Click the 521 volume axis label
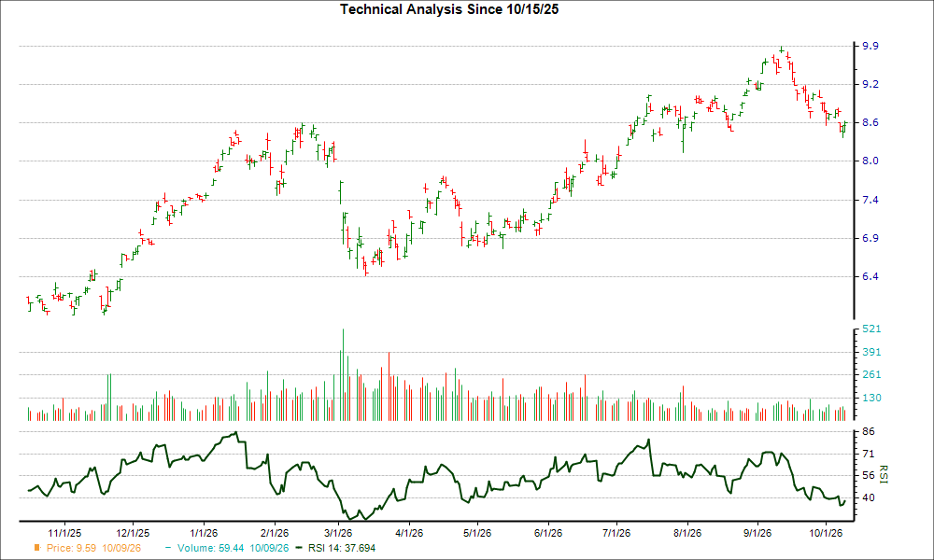Viewport: 934px width, 560px height. tap(871, 329)
